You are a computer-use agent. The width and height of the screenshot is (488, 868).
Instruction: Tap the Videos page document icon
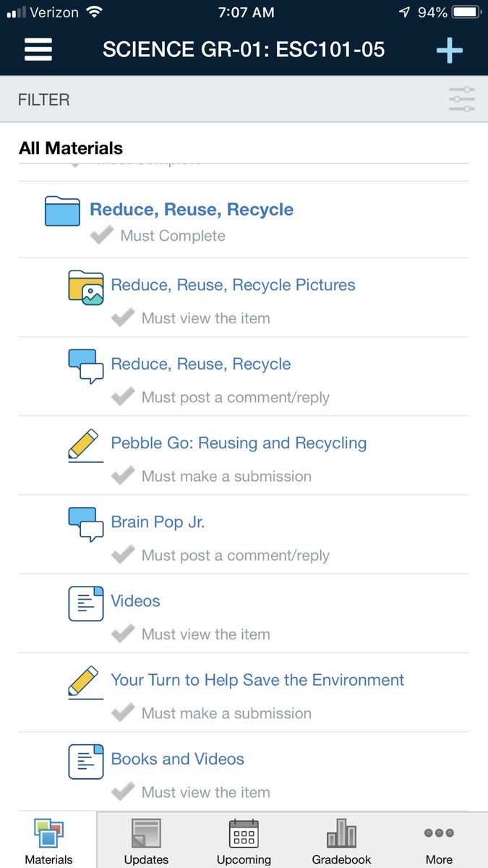85,603
